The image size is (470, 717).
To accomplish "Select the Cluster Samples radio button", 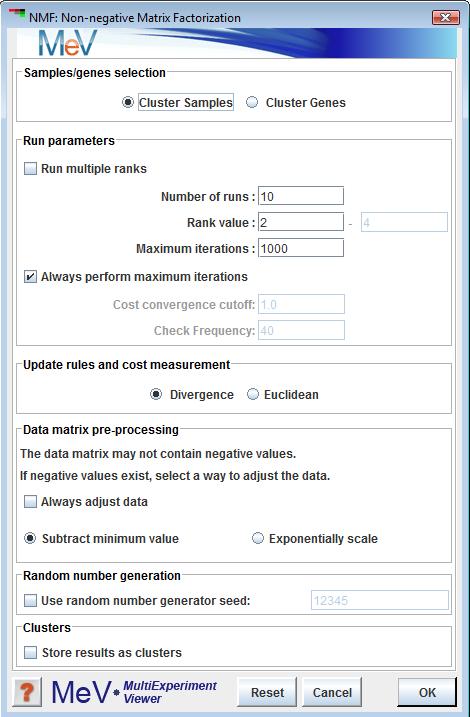I will click(128, 102).
